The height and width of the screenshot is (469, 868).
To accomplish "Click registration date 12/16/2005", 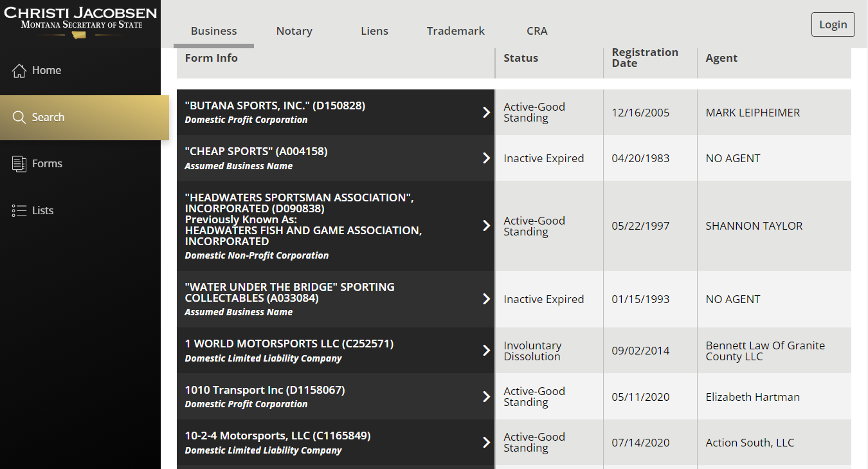I will [x=640, y=113].
